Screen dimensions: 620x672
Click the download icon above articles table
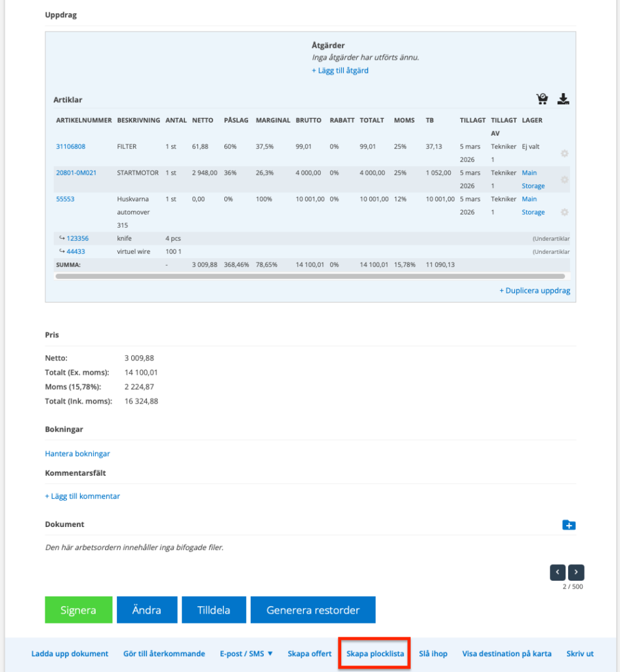pyautogui.click(x=563, y=99)
